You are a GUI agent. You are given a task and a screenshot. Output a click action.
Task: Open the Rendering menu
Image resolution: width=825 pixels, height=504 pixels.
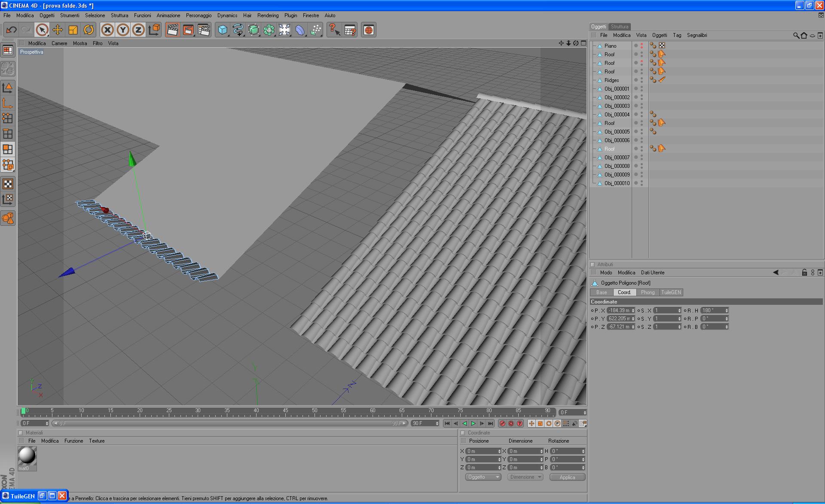click(x=268, y=15)
